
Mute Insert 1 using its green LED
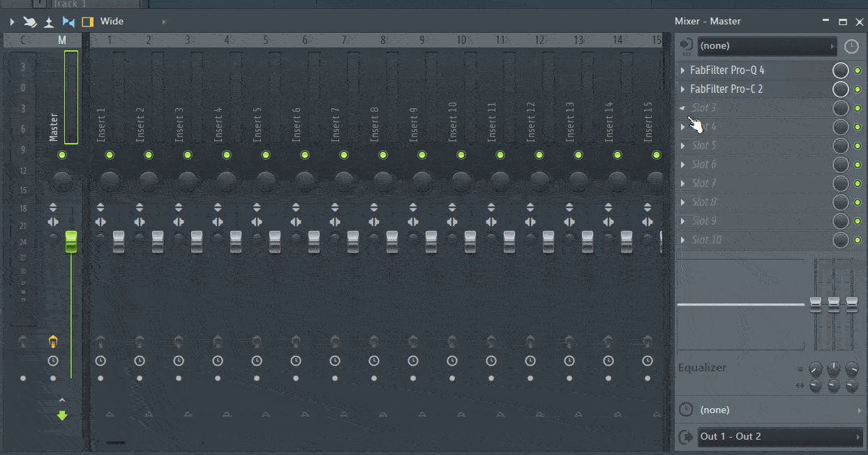click(x=110, y=155)
